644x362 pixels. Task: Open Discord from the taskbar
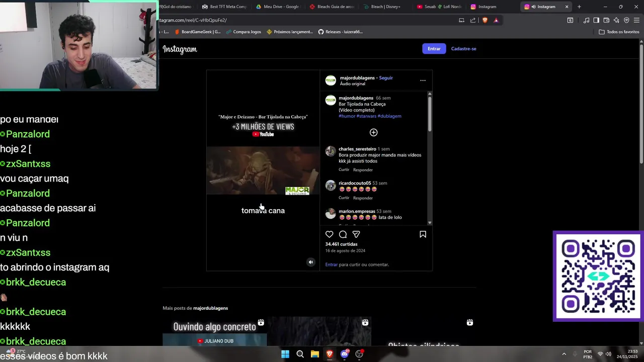coord(345,354)
